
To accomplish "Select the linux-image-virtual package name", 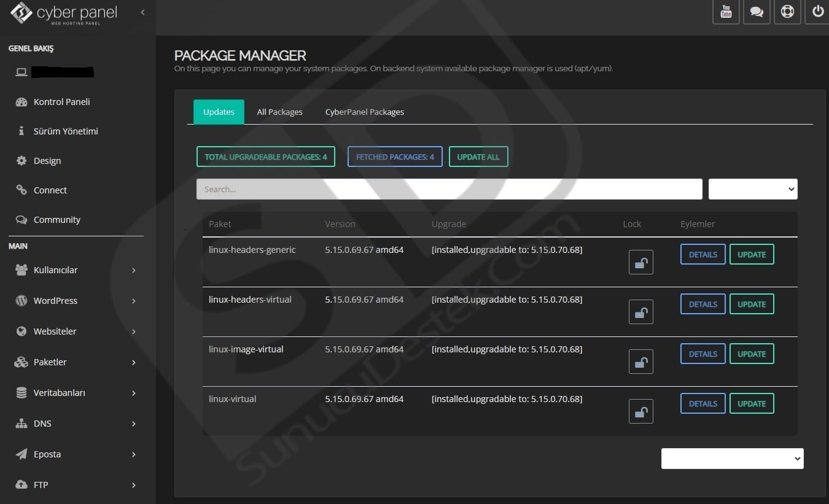I will (246, 349).
